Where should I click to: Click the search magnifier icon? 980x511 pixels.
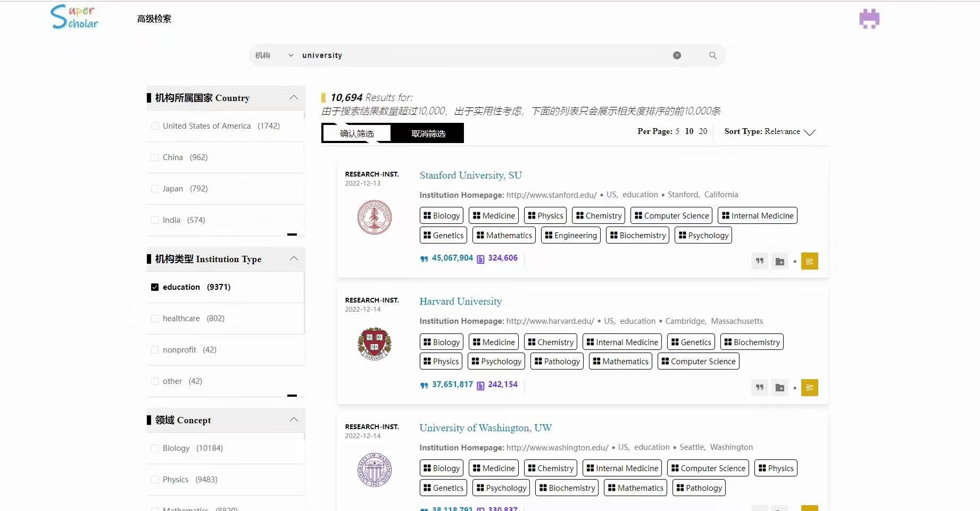pyautogui.click(x=712, y=55)
